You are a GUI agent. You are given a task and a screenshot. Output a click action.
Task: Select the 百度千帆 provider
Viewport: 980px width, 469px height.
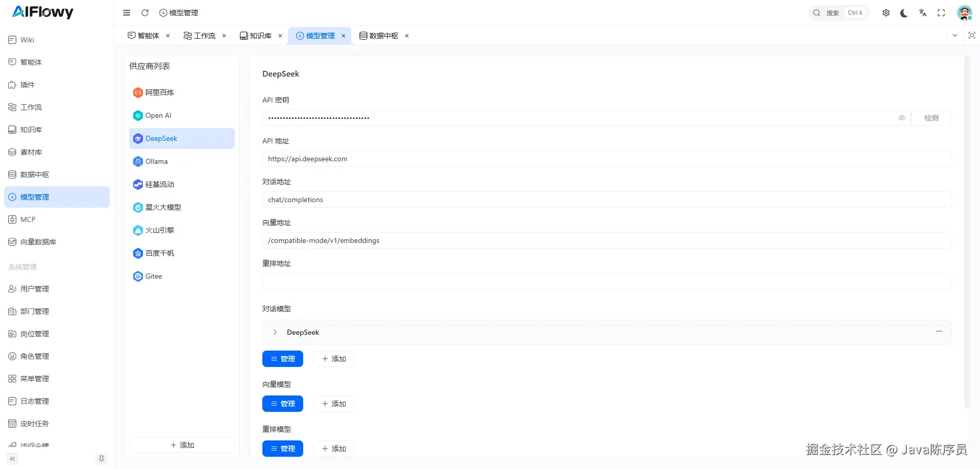182,253
